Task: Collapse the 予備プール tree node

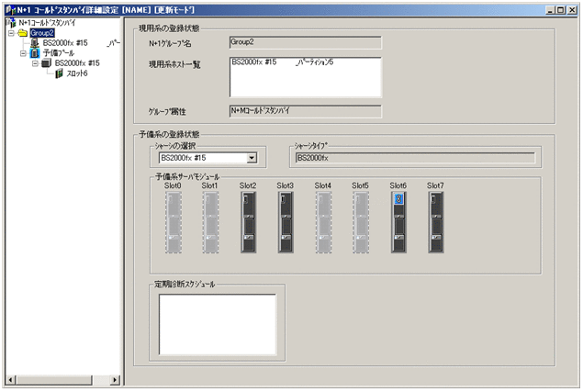Action: [23, 53]
